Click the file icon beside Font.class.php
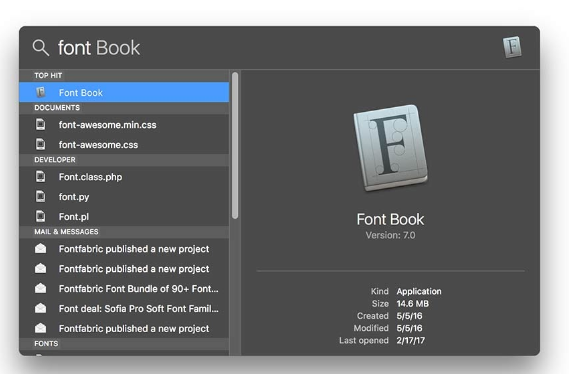The height and width of the screenshot is (374, 574). point(41,177)
